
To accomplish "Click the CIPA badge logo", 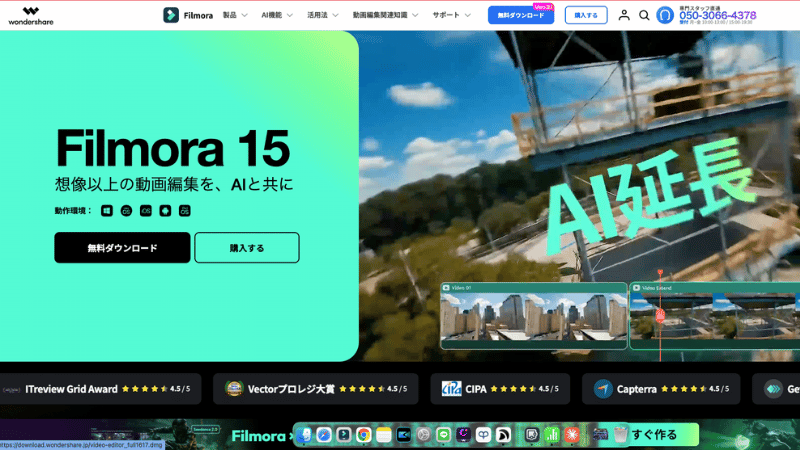I will (452, 389).
